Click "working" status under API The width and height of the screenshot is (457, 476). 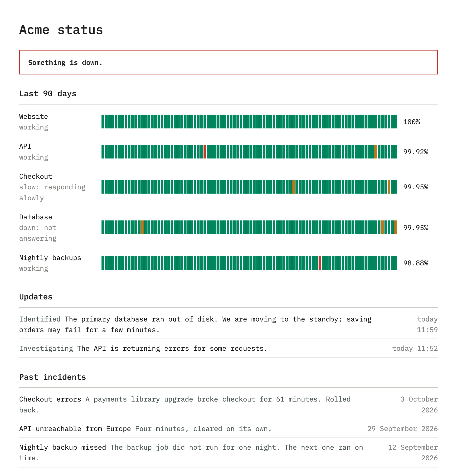point(33,157)
